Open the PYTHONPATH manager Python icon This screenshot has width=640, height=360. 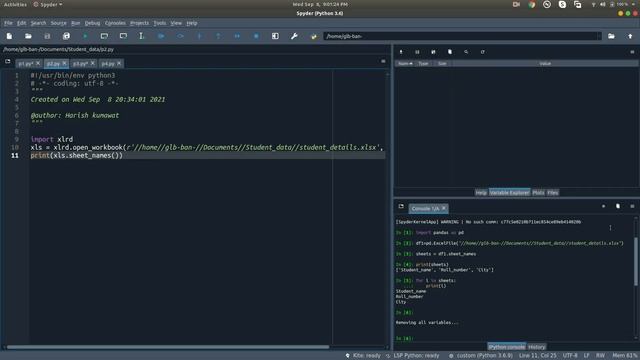[x=313, y=36]
